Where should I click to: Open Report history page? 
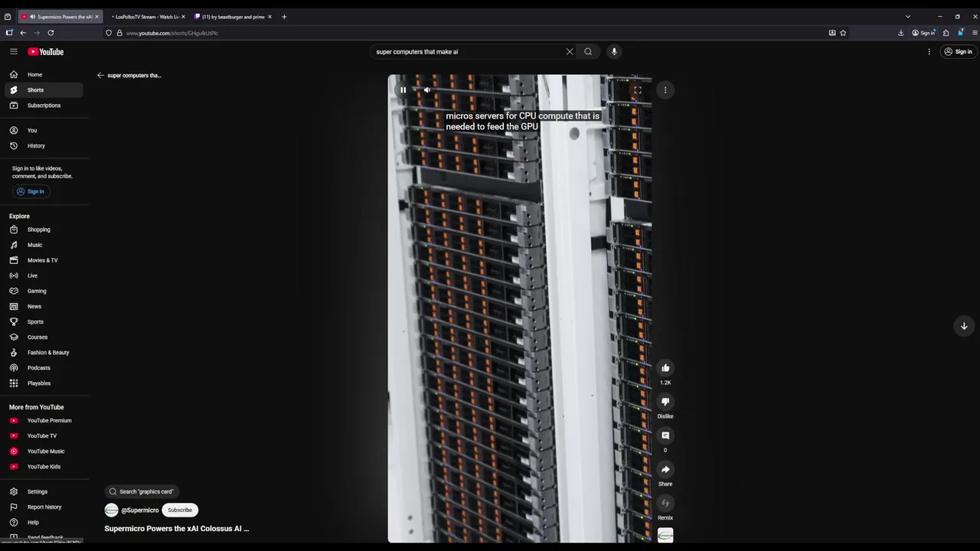[x=44, y=507]
